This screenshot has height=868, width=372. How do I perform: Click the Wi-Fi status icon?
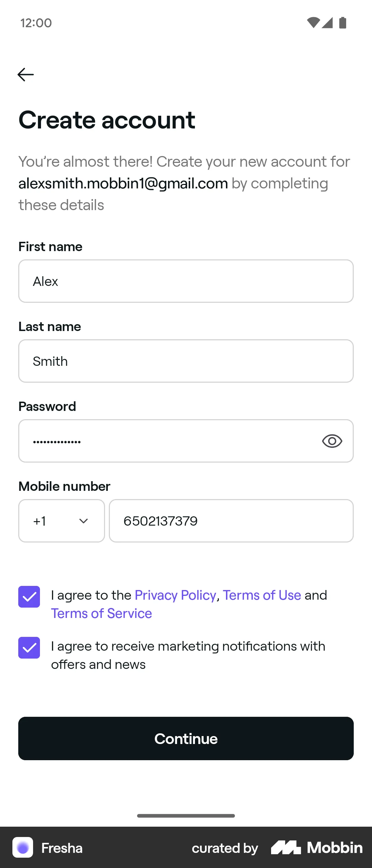(313, 22)
